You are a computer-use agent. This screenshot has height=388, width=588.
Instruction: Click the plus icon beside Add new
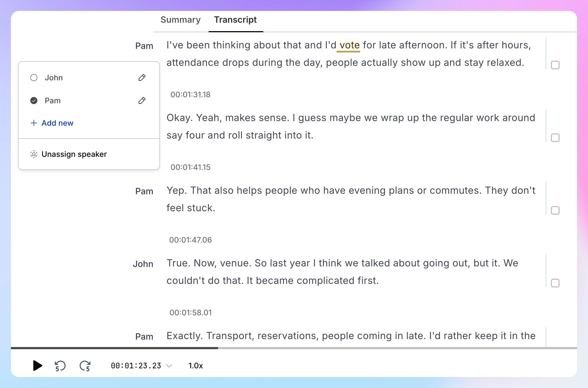(34, 123)
